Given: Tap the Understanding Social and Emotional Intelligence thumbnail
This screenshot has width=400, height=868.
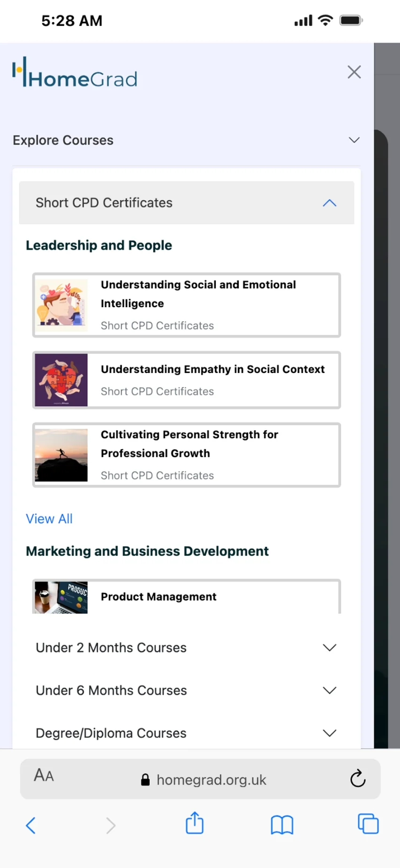Looking at the screenshot, I should click(x=61, y=304).
